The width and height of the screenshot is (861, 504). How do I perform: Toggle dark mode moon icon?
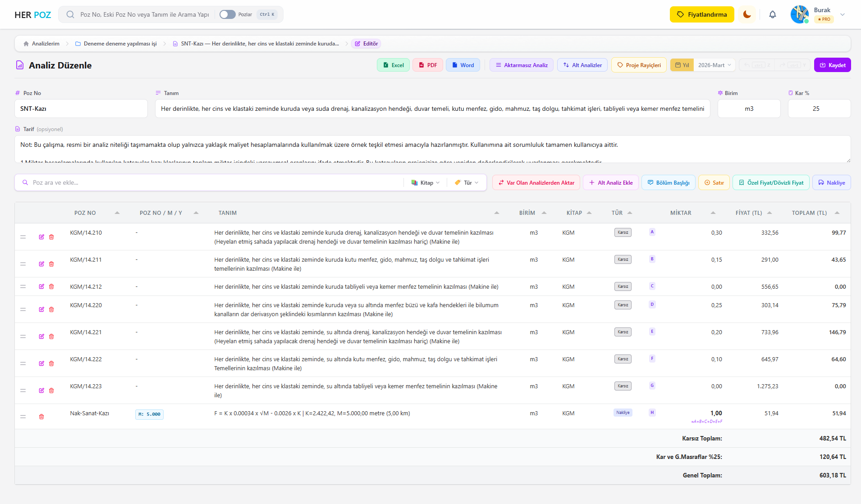coord(747,14)
